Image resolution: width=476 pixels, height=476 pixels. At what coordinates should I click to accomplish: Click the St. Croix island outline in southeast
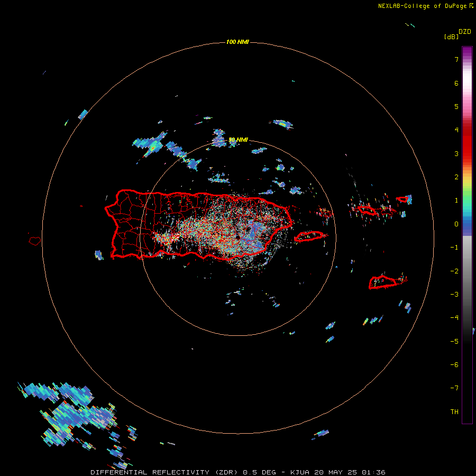(x=387, y=282)
